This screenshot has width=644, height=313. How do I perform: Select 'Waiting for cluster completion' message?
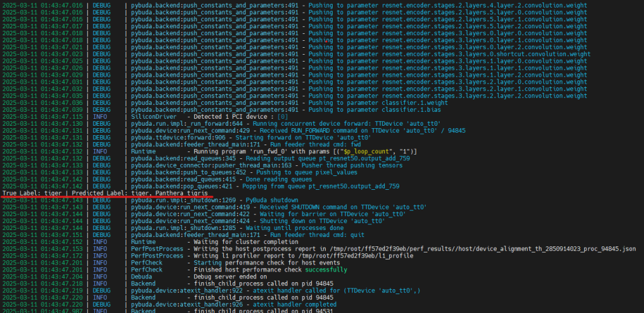pyautogui.click(x=246, y=242)
